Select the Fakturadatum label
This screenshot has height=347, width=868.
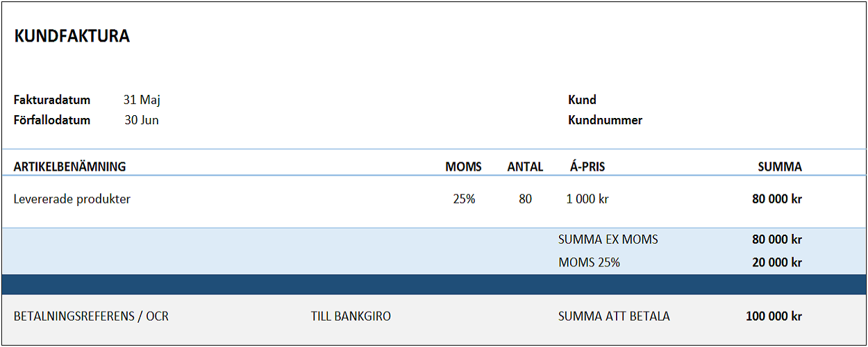pos(52,100)
